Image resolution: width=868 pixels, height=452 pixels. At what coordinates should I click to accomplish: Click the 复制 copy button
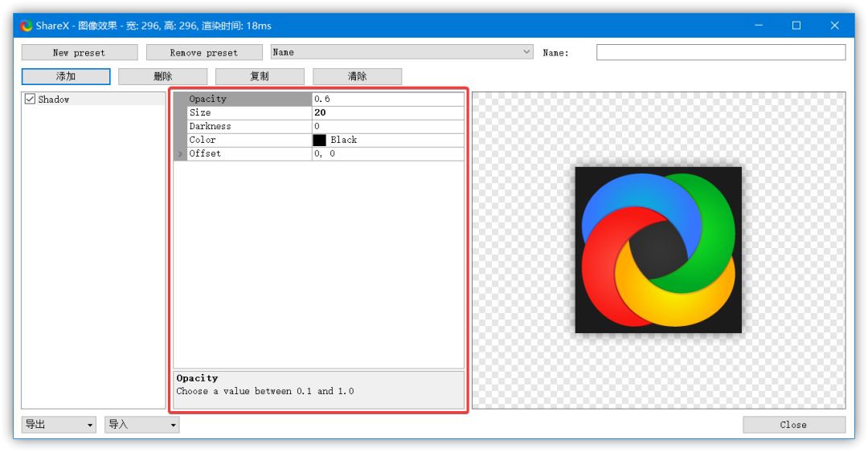pos(260,76)
